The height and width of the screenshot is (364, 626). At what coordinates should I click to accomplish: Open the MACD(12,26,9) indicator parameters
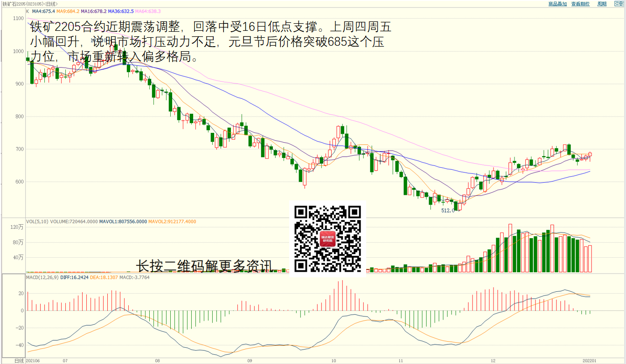(x=42, y=277)
